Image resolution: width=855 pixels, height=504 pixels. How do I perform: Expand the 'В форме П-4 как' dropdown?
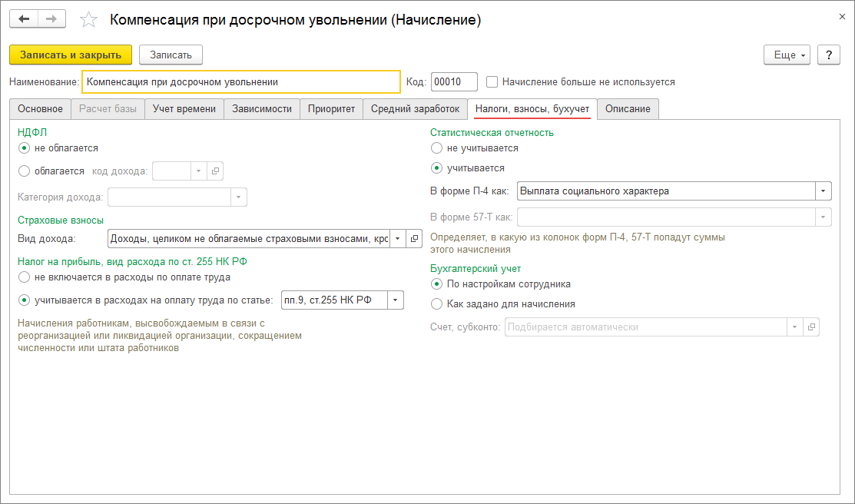tap(824, 191)
